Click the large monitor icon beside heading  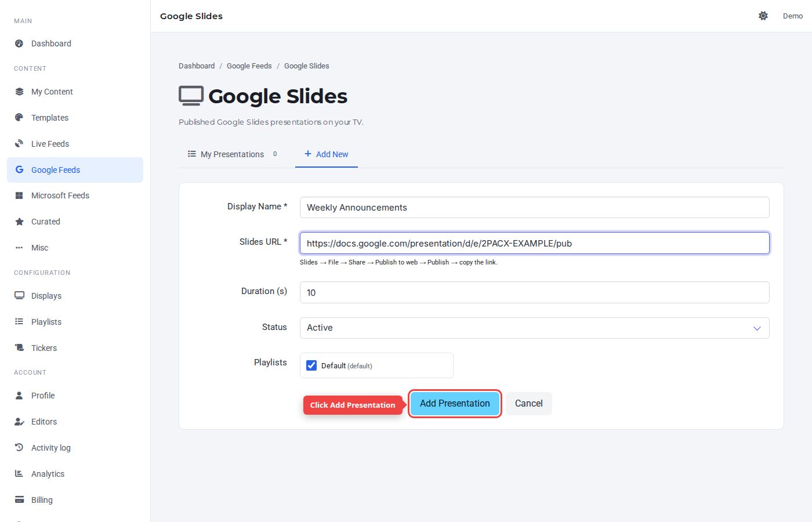191,96
